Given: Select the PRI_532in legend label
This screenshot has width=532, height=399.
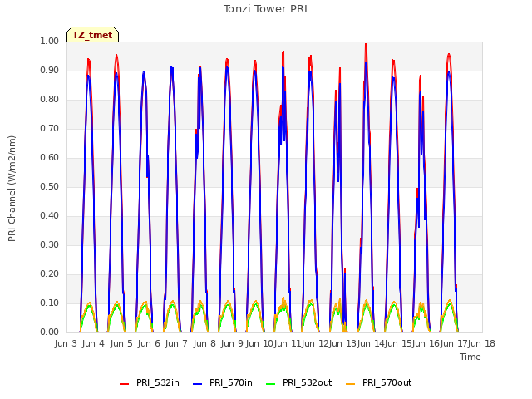Looking at the screenshot, I should coord(158,382).
